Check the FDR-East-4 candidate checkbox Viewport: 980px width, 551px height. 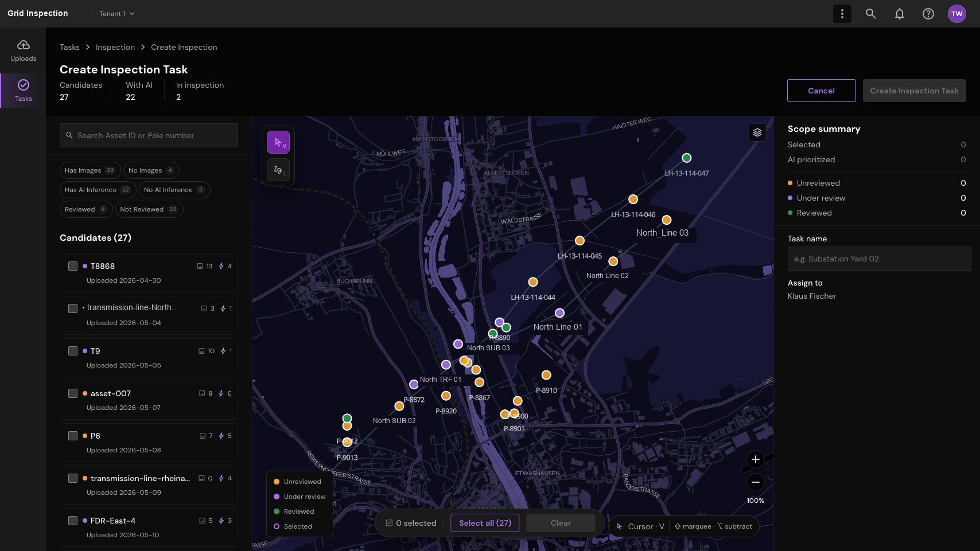pyautogui.click(x=73, y=521)
